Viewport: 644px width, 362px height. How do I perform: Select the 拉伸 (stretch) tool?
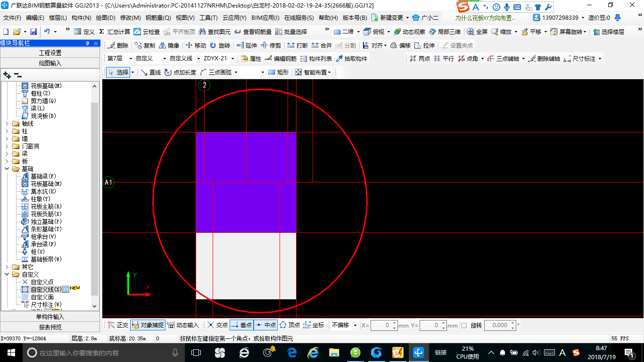click(x=425, y=46)
